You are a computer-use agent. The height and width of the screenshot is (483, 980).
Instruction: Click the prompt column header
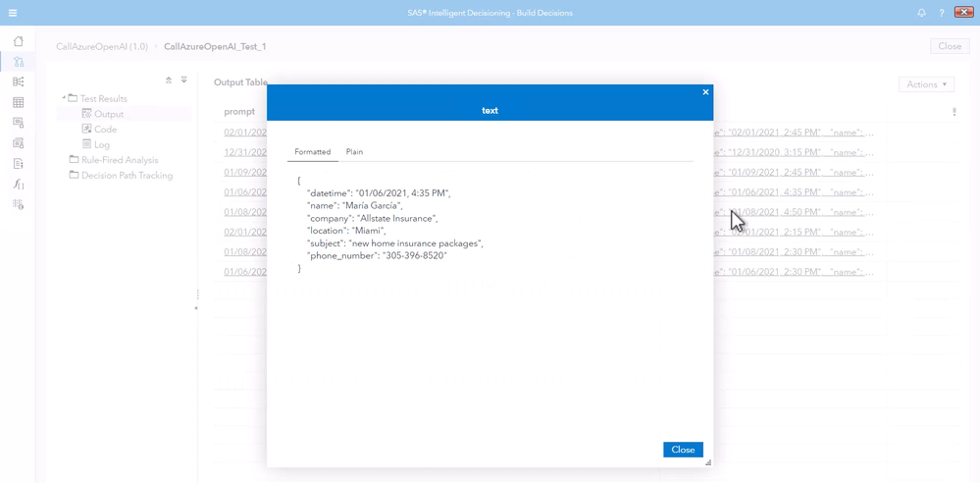pos(239,112)
